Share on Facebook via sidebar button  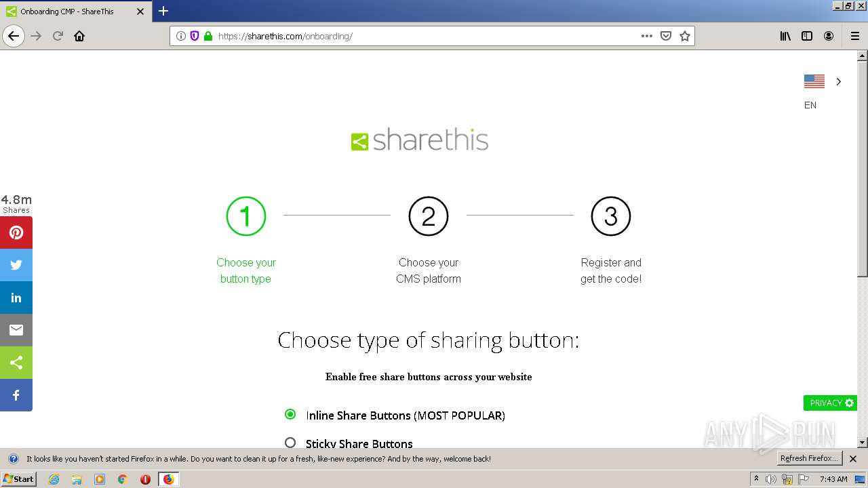point(16,395)
